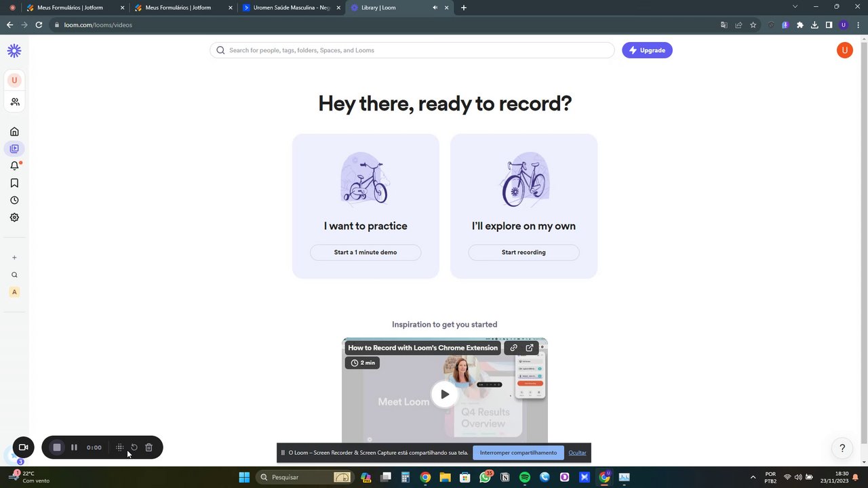Click the Upgrade button
The height and width of the screenshot is (488, 868).
pos(647,50)
